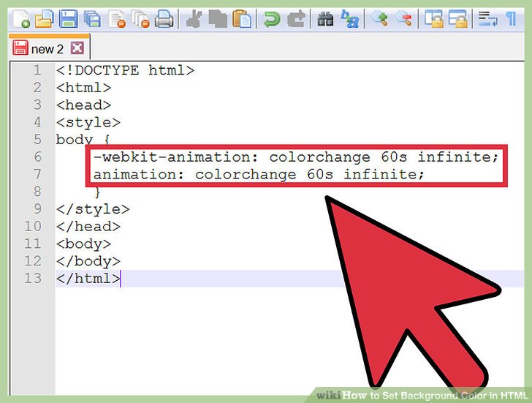
Task: Zoom in with the magnifier plus icon
Action: coord(379,19)
